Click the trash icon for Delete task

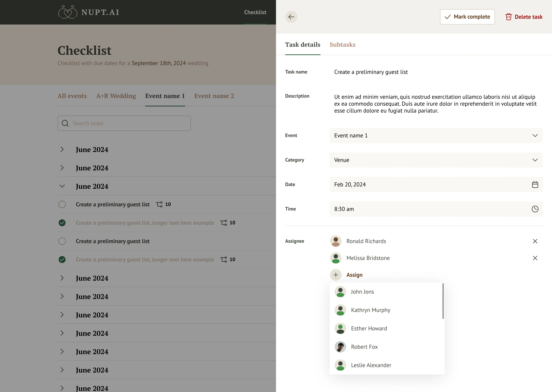[x=508, y=17]
